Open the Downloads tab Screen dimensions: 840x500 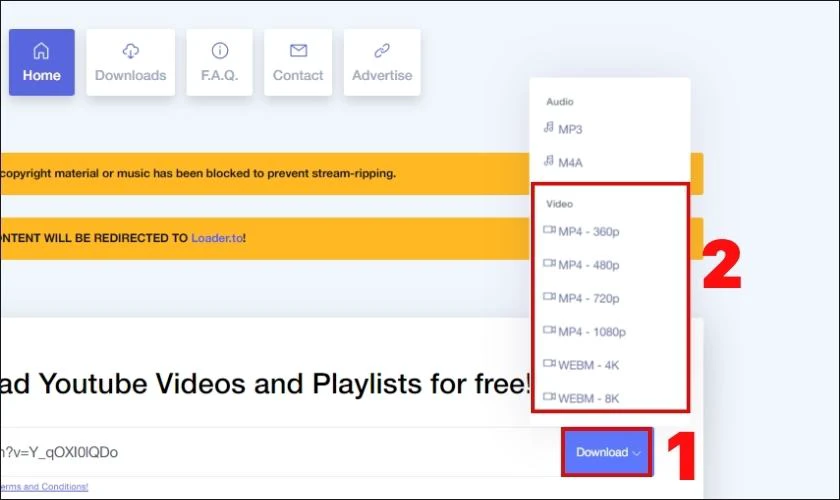click(131, 62)
